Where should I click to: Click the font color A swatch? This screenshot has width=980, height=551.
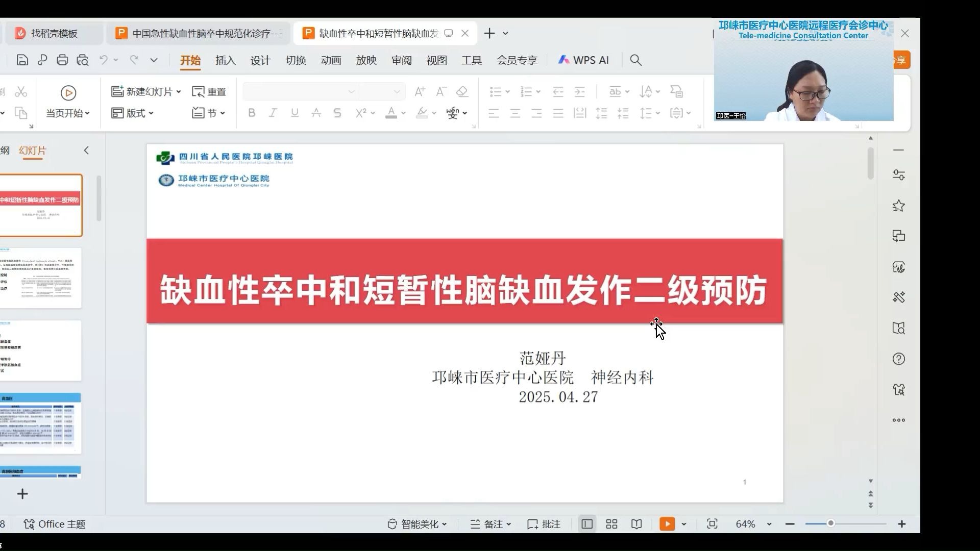391,113
